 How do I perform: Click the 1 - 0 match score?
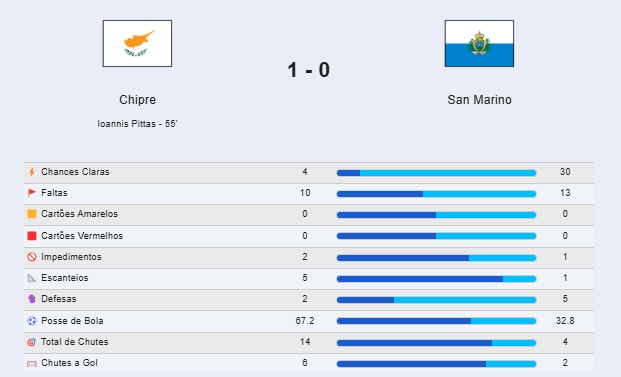[309, 70]
